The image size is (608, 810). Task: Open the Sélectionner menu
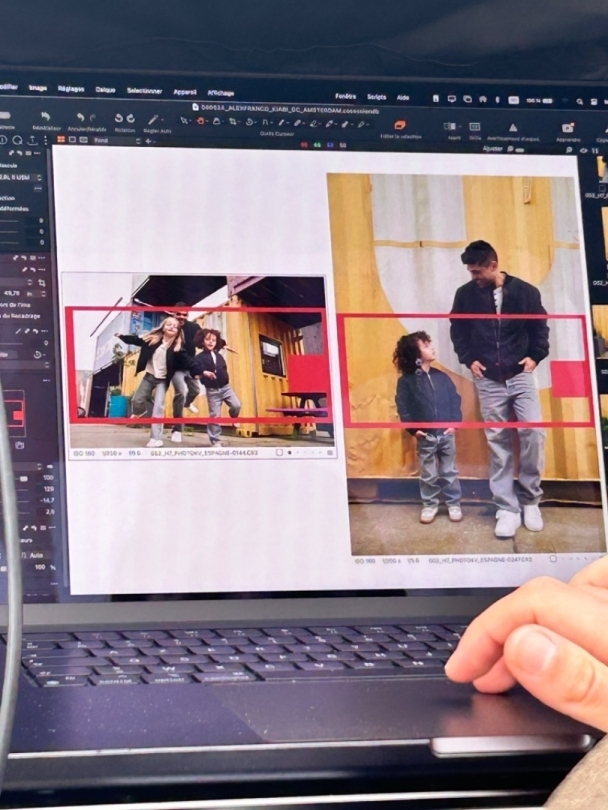click(144, 91)
